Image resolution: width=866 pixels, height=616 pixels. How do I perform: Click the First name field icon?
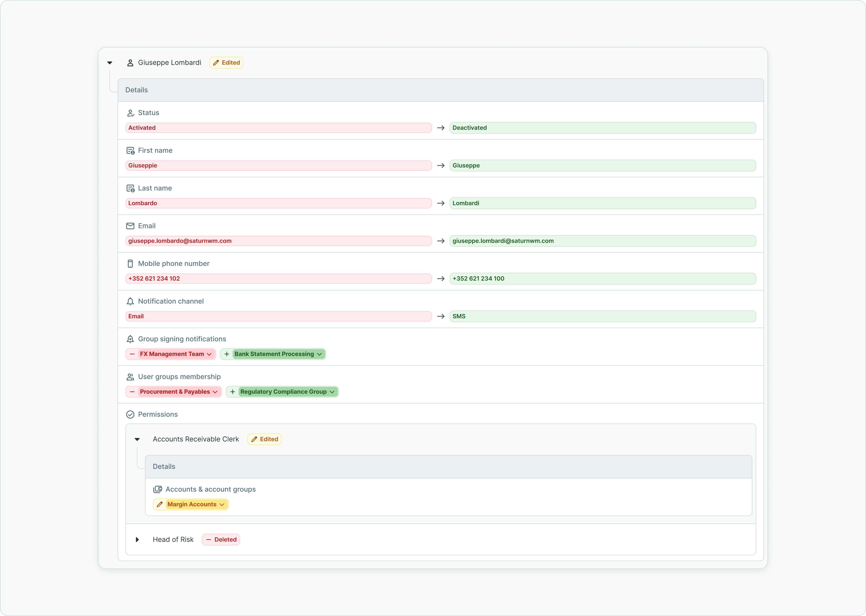130,151
